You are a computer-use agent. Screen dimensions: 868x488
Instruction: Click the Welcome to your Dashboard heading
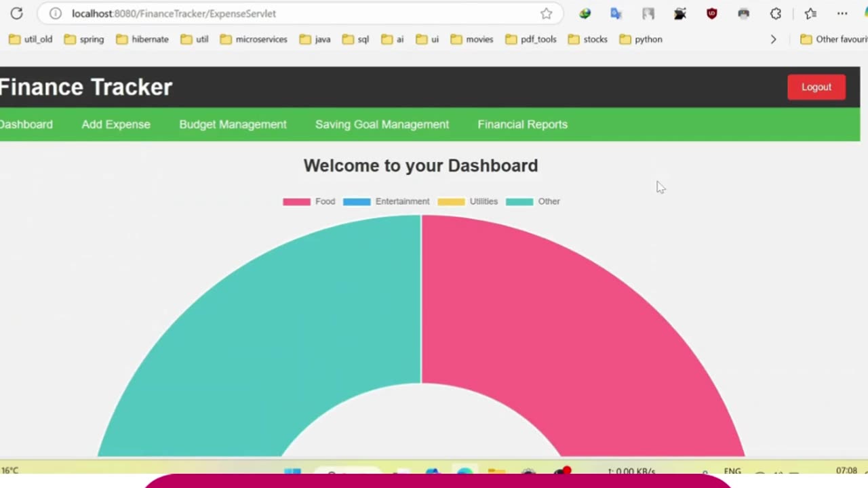click(420, 165)
